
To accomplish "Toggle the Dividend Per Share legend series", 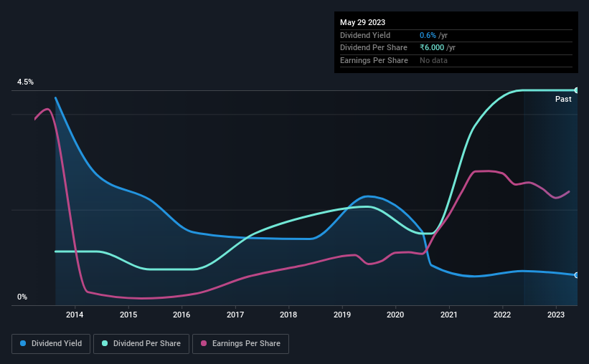I will tap(141, 344).
